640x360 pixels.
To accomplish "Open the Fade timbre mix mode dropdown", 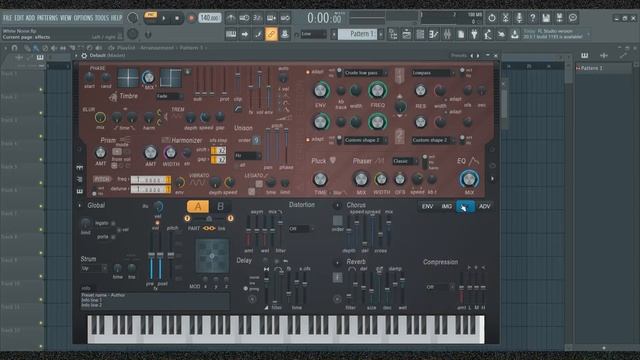I will tap(169, 96).
